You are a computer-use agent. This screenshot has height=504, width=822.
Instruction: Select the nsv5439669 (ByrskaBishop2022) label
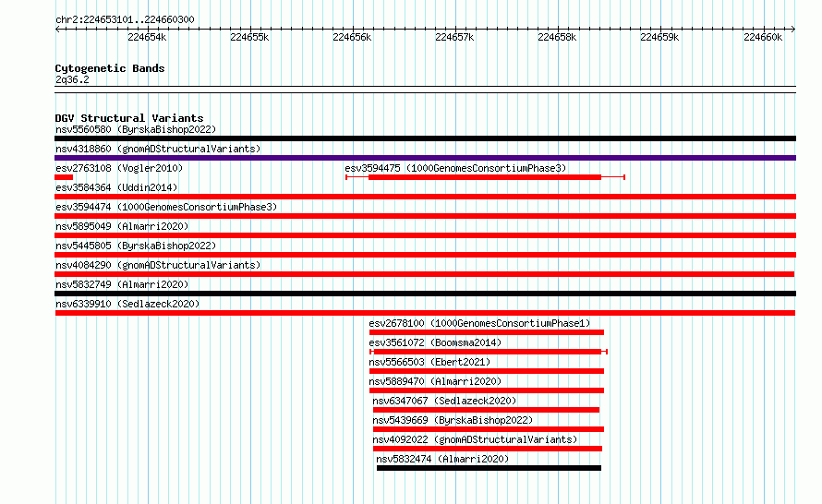[x=453, y=420]
